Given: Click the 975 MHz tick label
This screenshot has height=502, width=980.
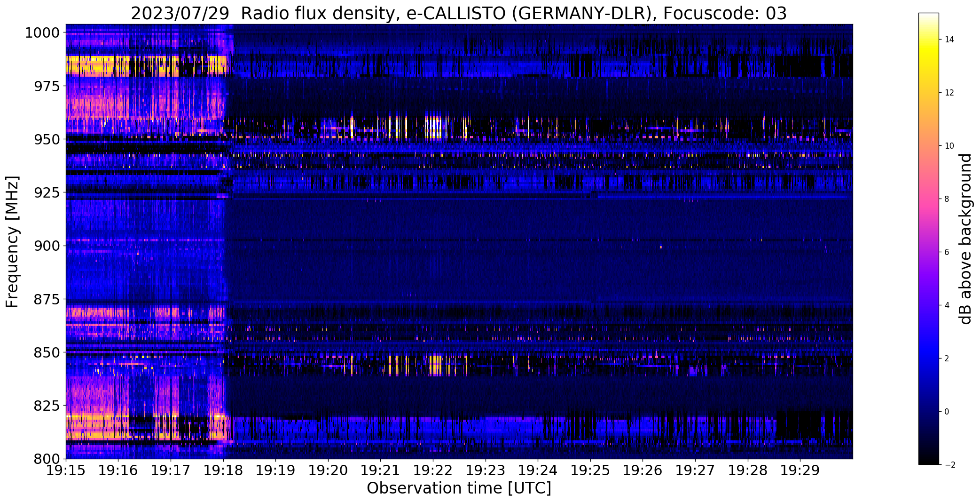Looking at the screenshot, I should coord(47,86).
